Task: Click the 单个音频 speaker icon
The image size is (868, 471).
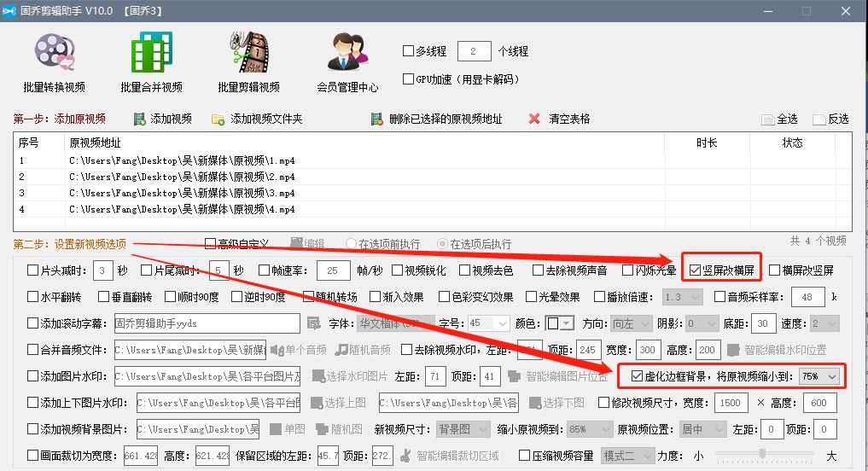Action: click(277, 350)
